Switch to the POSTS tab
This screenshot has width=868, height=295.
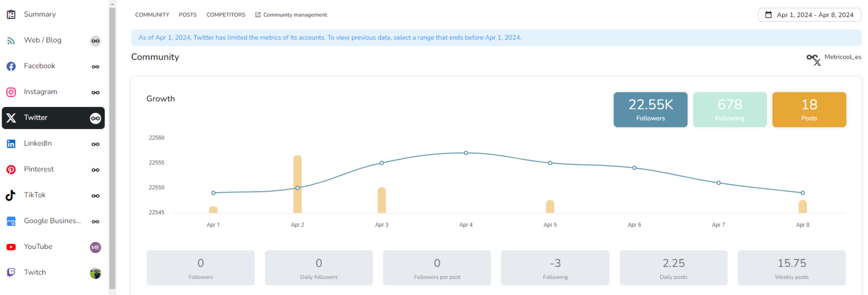pos(188,15)
